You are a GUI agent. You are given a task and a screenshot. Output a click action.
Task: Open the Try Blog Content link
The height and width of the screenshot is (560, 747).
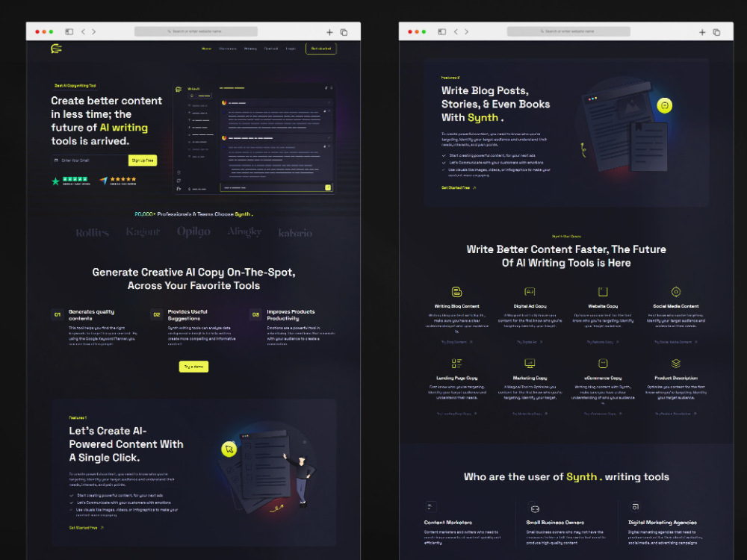pos(456,342)
